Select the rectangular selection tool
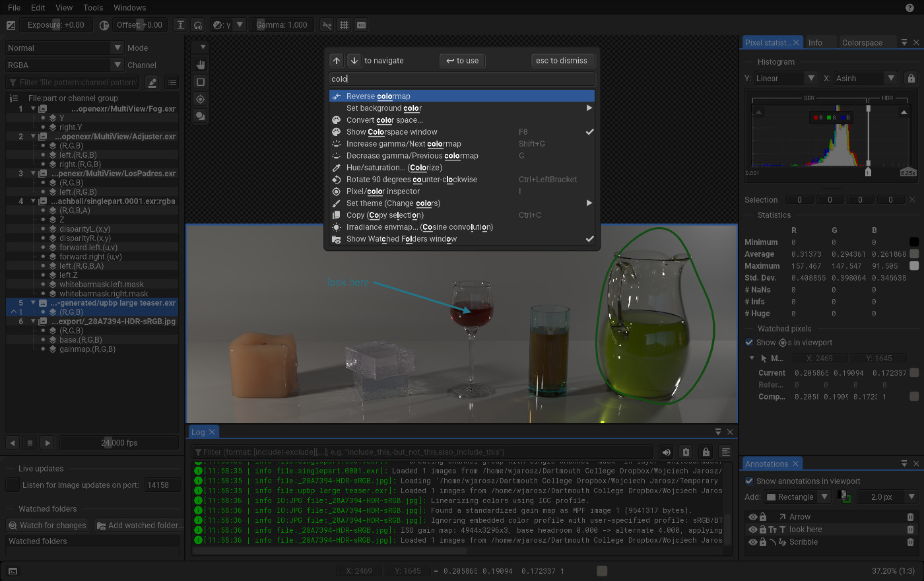This screenshot has width=924, height=581. (x=201, y=82)
